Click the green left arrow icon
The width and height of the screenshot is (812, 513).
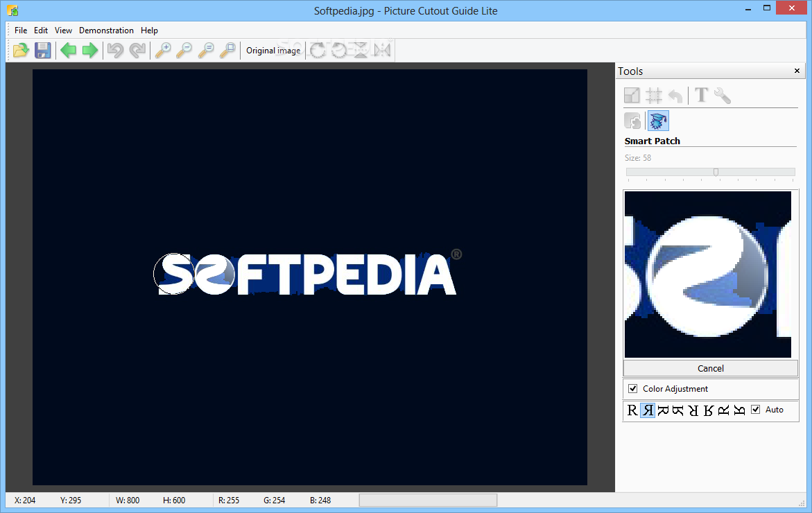(68, 50)
